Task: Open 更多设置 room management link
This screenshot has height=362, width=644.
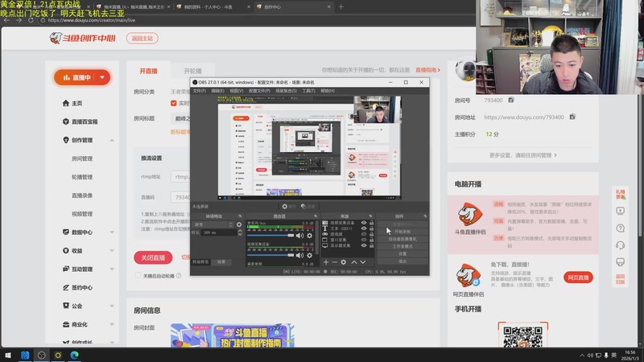Action: pos(522,155)
